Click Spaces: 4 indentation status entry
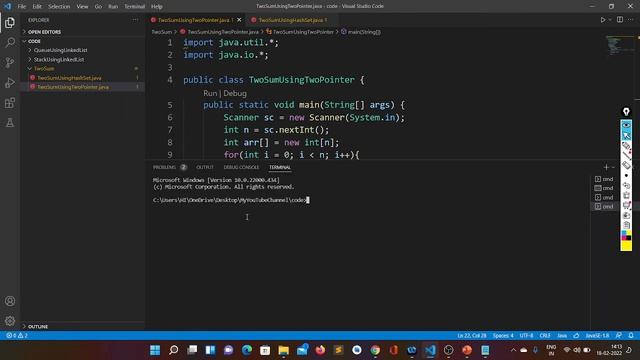 pyautogui.click(x=503, y=336)
